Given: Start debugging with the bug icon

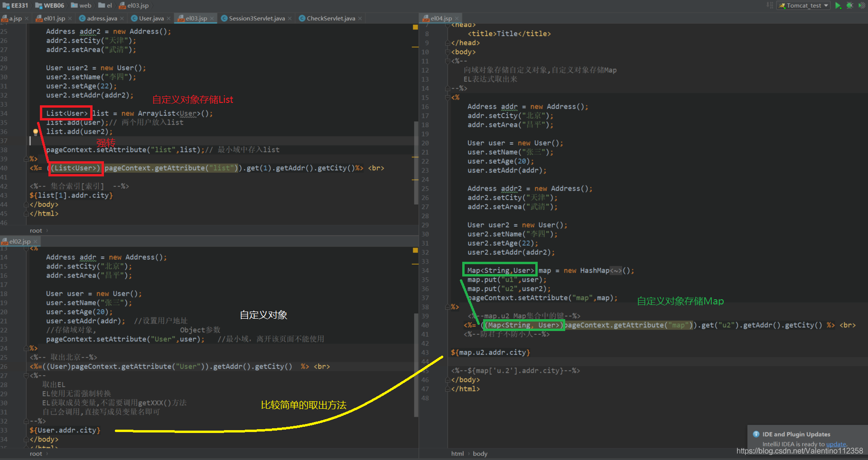Looking at the screenshot, I should (x=849, y=5).
